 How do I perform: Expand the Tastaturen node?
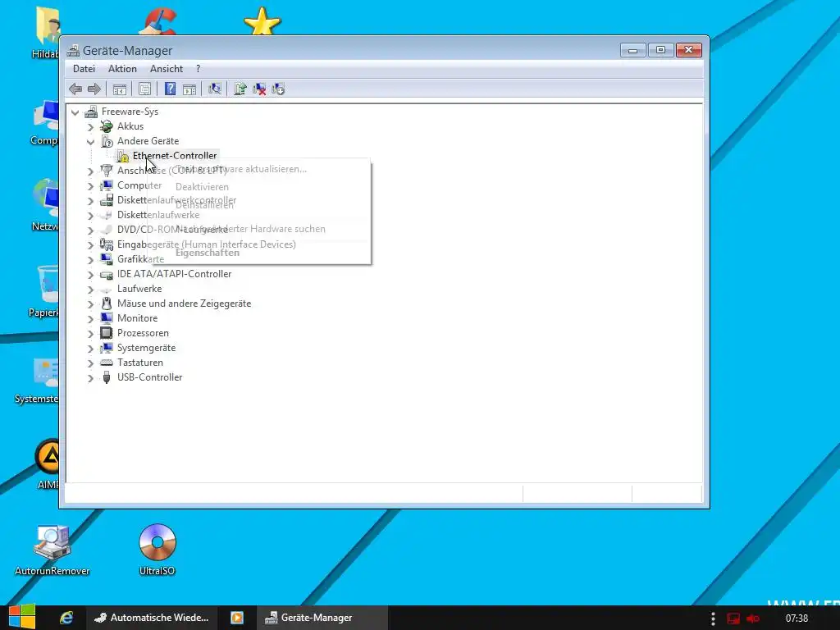(90, 363)
